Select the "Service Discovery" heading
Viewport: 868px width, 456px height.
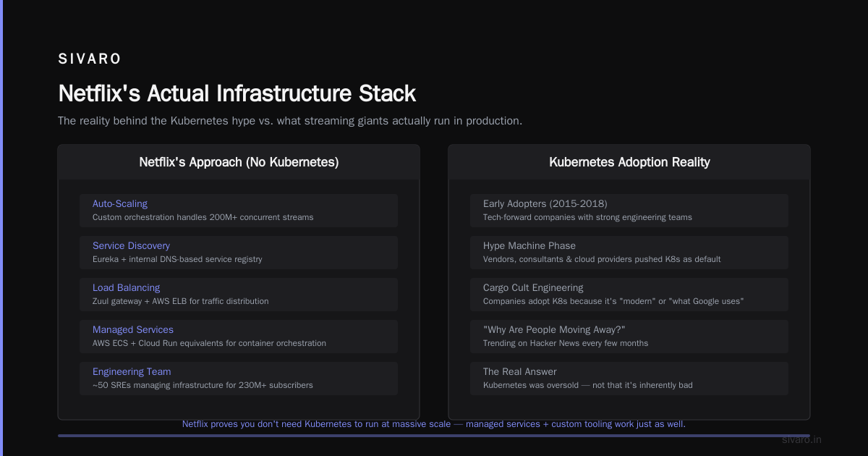point(131,246)
